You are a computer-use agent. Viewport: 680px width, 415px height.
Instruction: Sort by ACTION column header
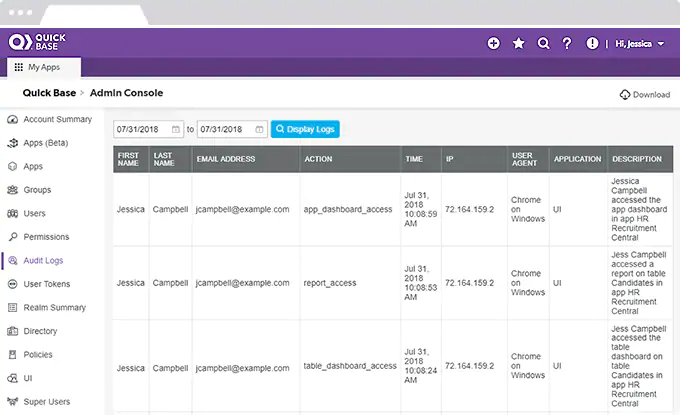tap(350, 159)
